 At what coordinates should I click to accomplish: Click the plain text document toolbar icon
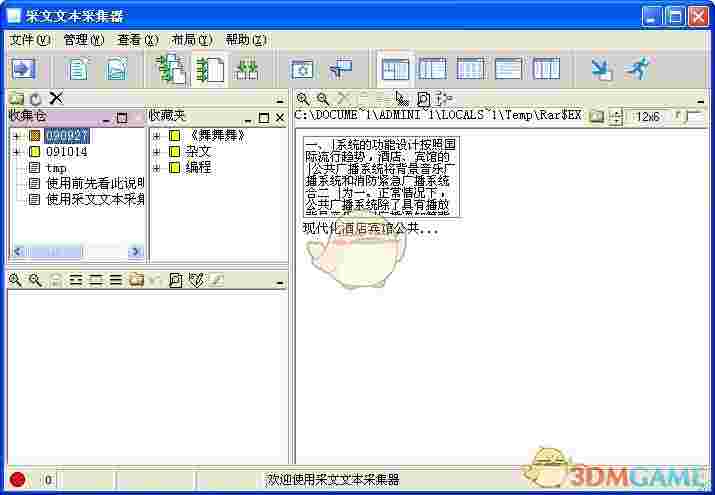(78, 69)
